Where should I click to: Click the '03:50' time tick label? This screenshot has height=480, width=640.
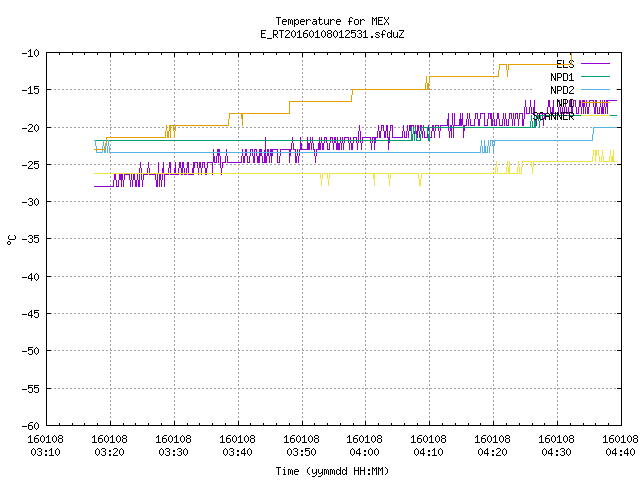coord(301,452)
